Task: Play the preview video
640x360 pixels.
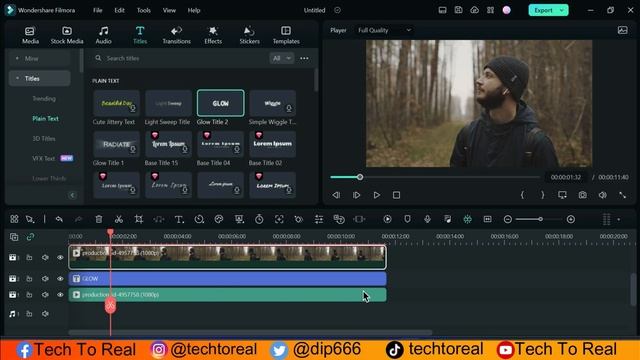Action: [376, 195]
